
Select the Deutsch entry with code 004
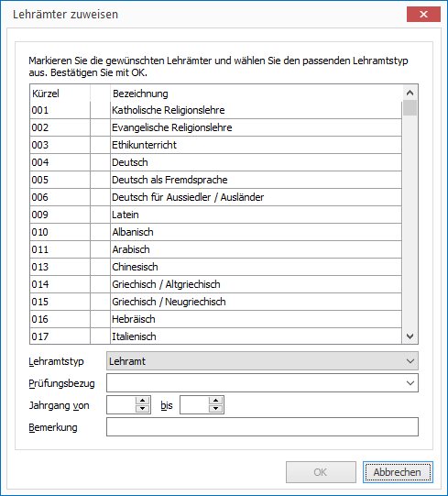[x=215, y=162]
